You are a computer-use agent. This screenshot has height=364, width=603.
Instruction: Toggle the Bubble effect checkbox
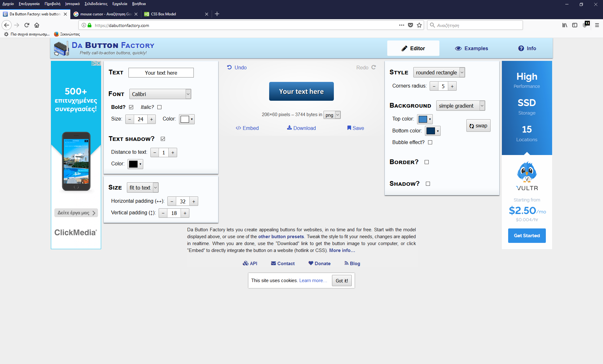pos(430,142)
